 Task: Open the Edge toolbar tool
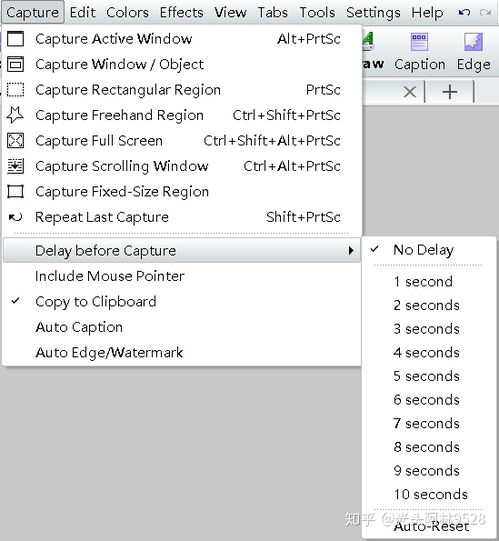[473, 52]
